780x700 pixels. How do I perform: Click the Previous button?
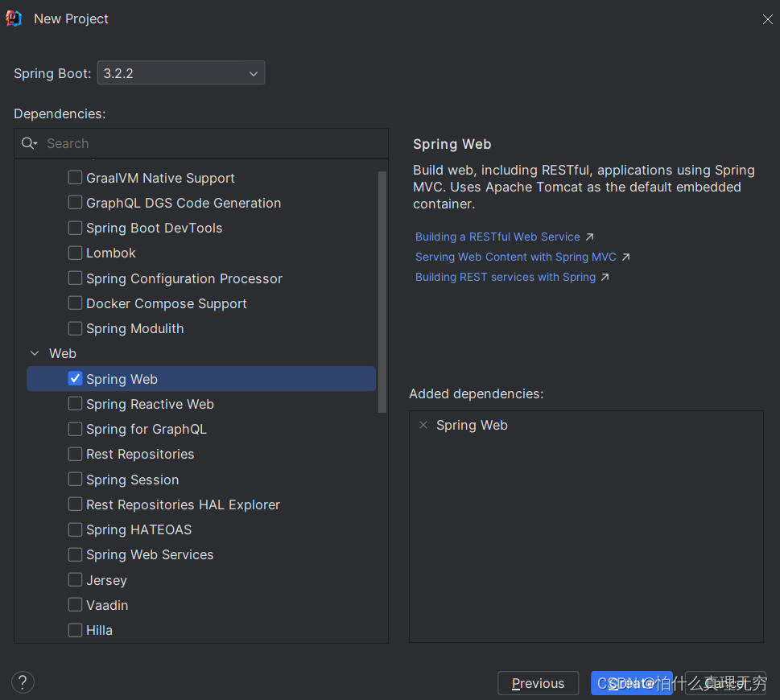(x=539, y=683)
